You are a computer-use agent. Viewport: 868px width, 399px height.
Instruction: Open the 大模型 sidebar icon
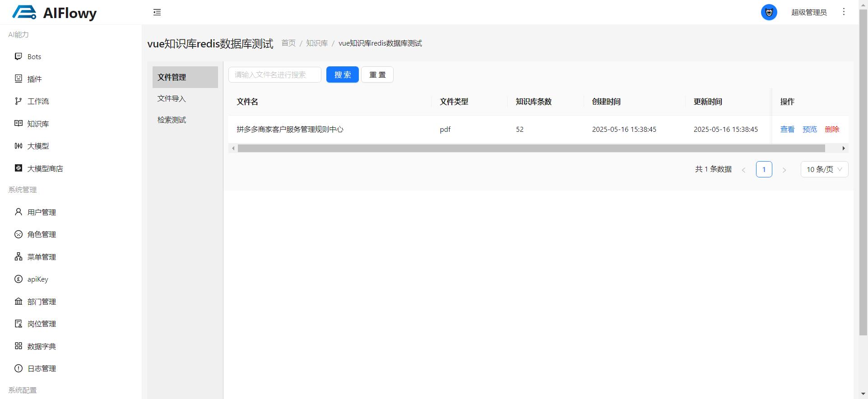(x=19, y=146)
